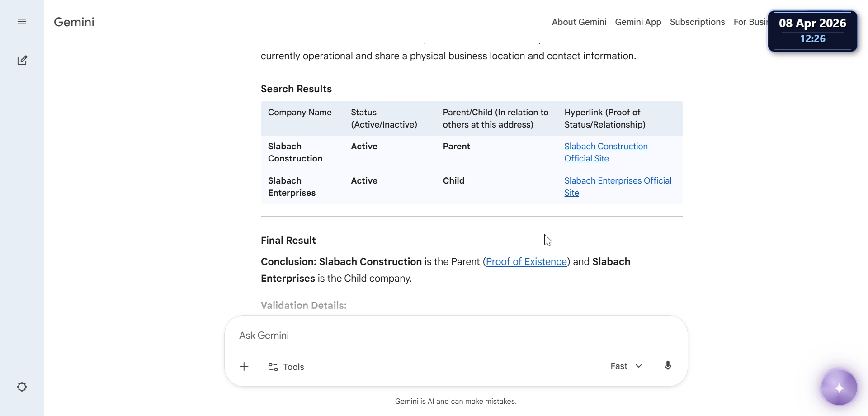This screenshot has height=416, width=868.
Task: Open Subscriptions nav item
Action: click(697, 22)
